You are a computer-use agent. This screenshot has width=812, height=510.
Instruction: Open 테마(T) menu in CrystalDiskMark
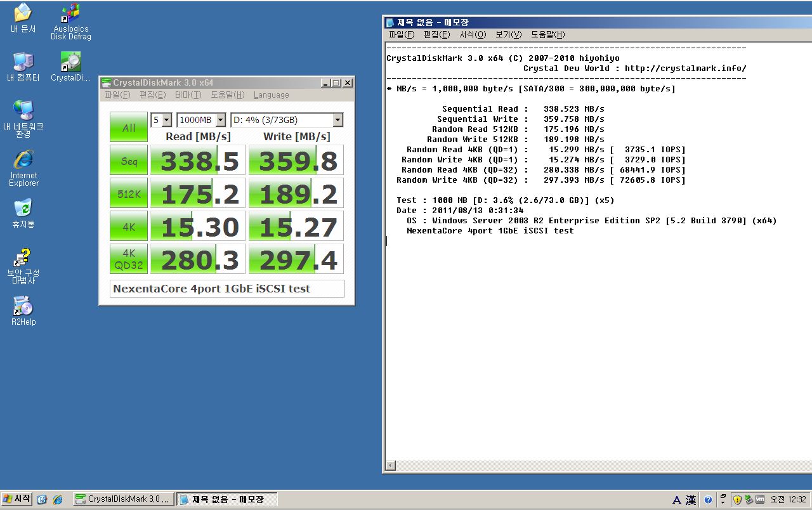tap(188, 95)
